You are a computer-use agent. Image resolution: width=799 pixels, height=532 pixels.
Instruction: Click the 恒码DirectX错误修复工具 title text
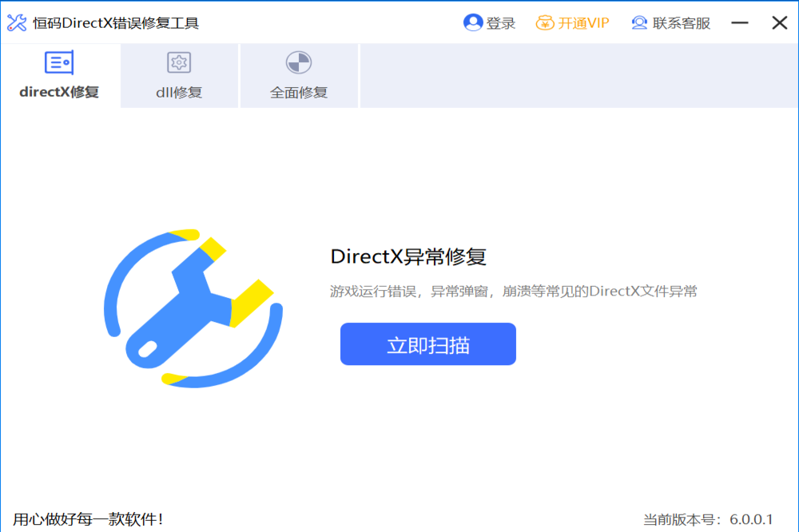click(x=116, y=23)
